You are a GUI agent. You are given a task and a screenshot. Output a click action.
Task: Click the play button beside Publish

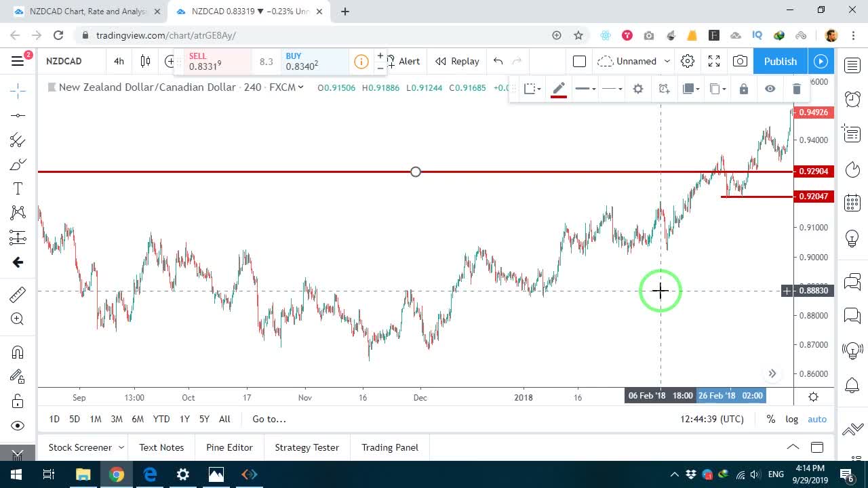[821, 61]
